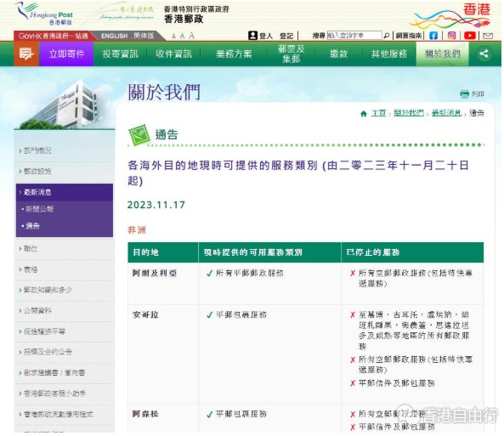This screenshot has height=436, width=504.
Task: Click the 登記 register link
Action: [286, 36]
